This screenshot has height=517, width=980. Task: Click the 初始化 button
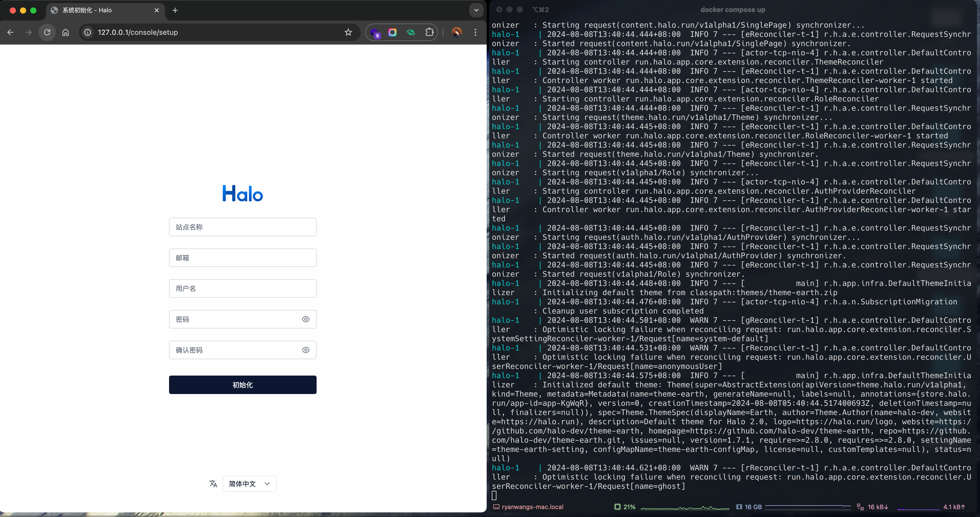click(242, 385)
